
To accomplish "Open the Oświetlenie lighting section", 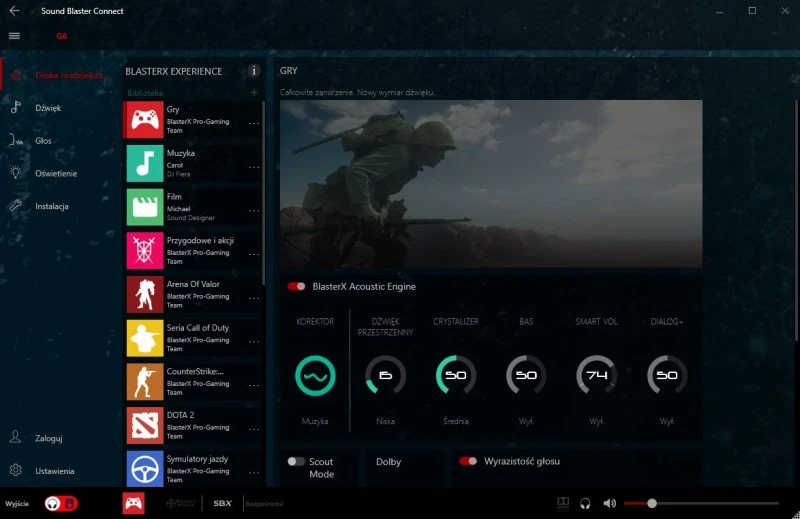I will click(55, 173).
